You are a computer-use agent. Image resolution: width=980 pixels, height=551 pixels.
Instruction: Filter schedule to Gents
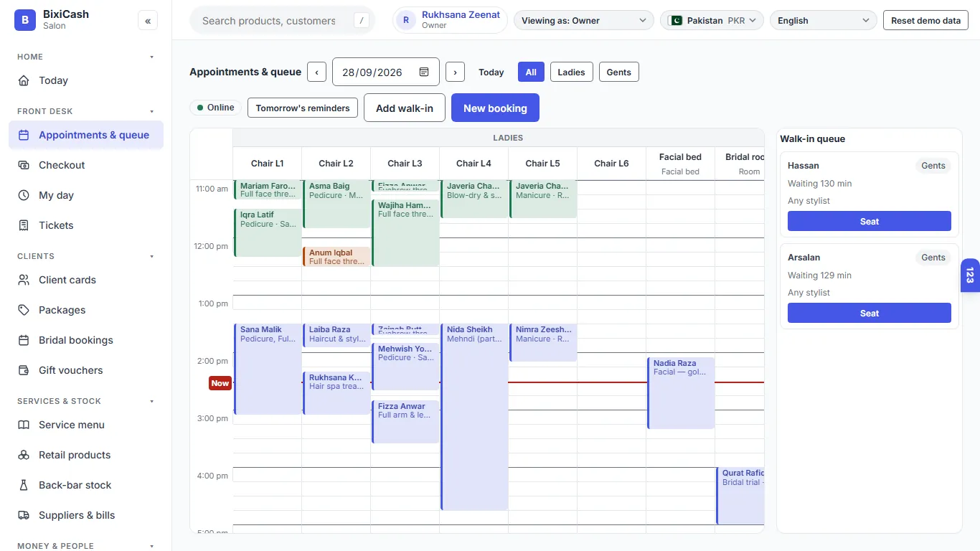pyautogui.click(x=618, y=72)
